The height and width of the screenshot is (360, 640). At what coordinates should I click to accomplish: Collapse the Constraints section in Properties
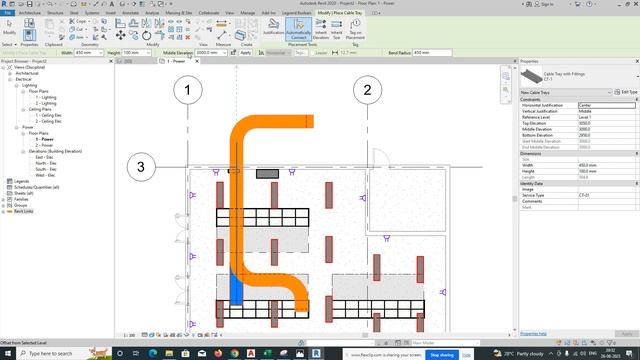[x=637, y=100]
